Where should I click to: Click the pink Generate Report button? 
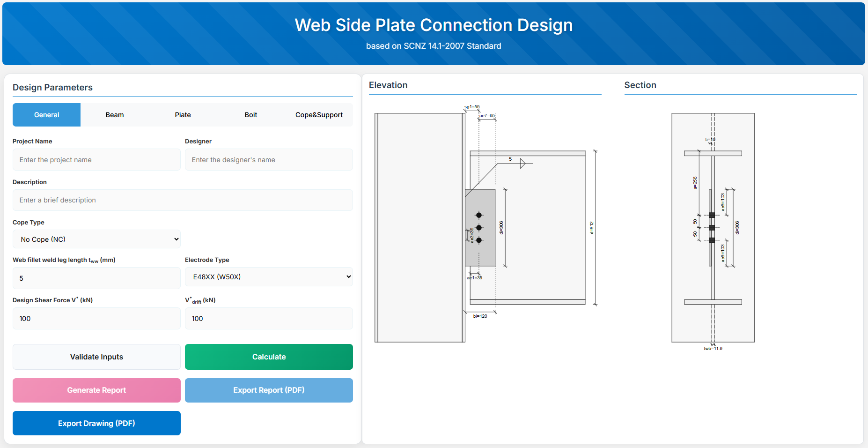pyautogui.click(x=96, y=390)
